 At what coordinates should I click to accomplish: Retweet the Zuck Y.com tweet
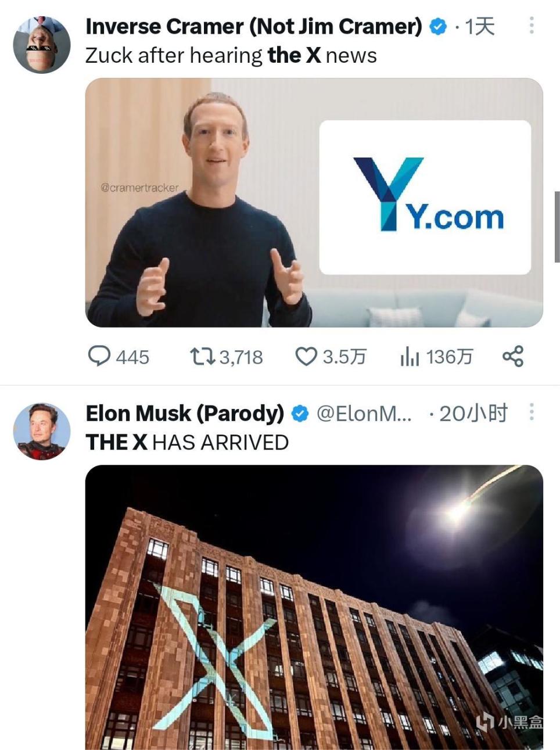point(202,356)
